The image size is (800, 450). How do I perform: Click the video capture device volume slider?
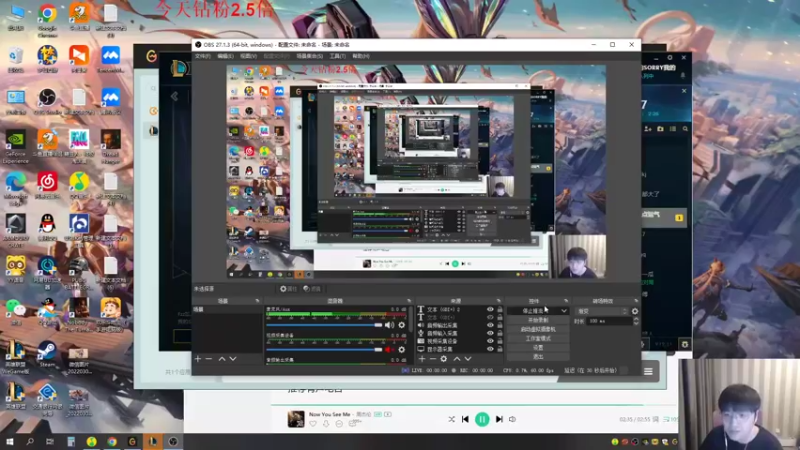[x=324, y=349]
